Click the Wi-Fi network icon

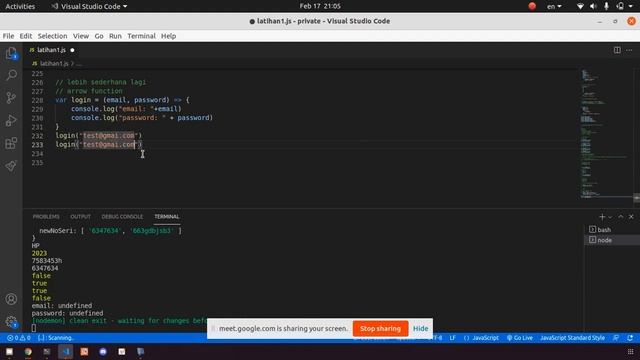(x=580, y=6)
